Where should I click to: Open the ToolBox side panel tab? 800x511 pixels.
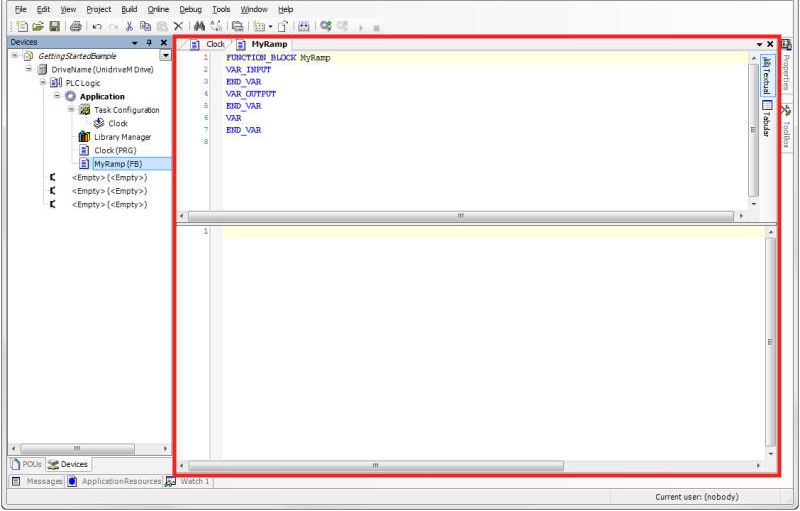pos(786,126)
